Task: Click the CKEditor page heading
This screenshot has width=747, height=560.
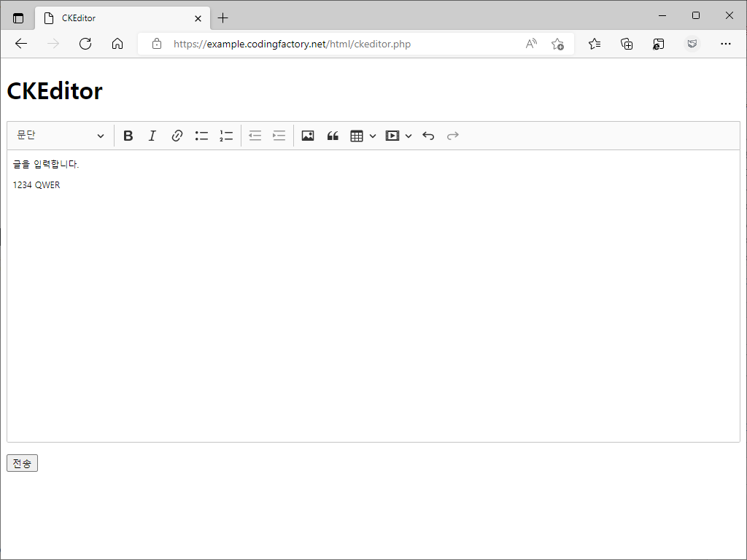Action: (x=54, y=90)
